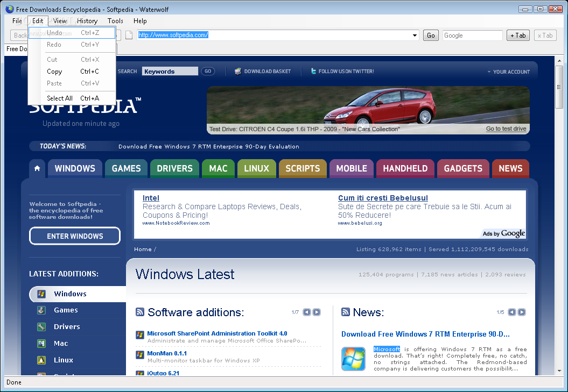Choose Paste in the Edit menu
This screenshot has width=568, height=392.
tap(72, 83)
